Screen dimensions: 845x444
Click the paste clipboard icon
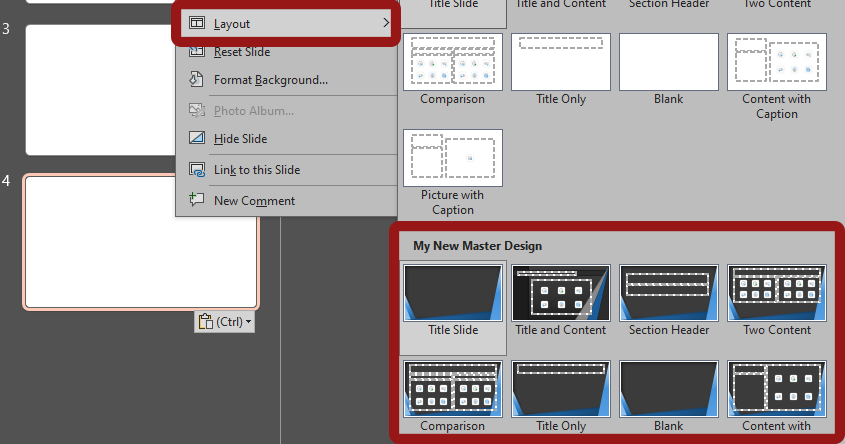205,322
